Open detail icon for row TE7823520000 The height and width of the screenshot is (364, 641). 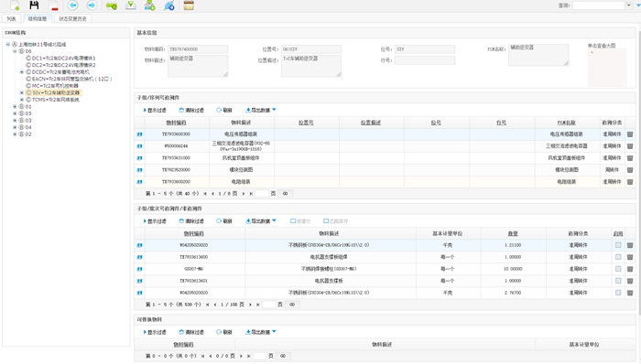tap(140, 170)
